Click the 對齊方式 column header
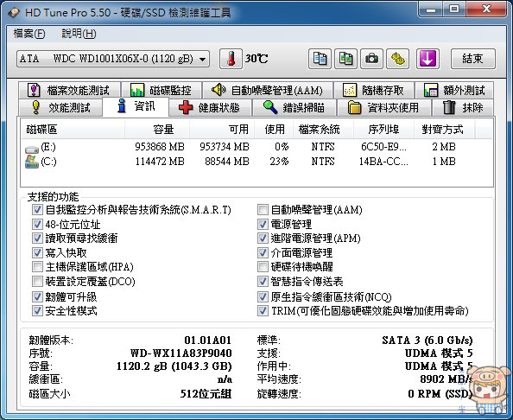The height and width of the screenshot is (420, 513). tap(444, 130)
